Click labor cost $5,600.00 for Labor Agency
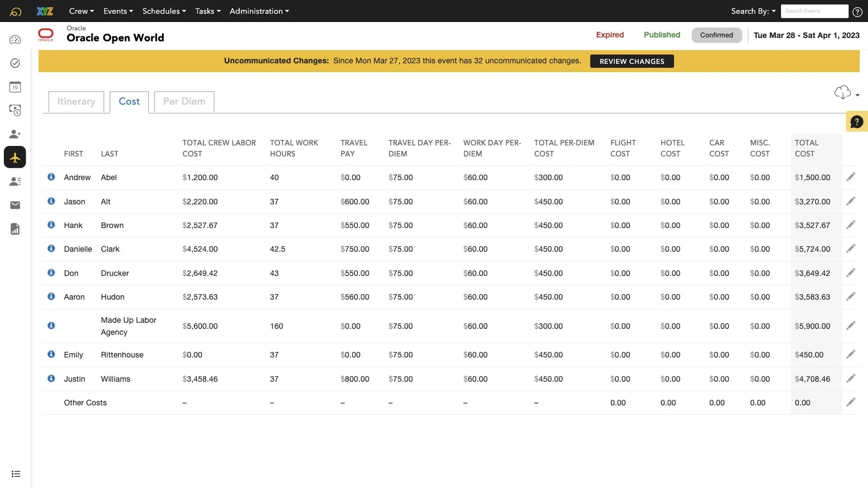 pos(200,326)
